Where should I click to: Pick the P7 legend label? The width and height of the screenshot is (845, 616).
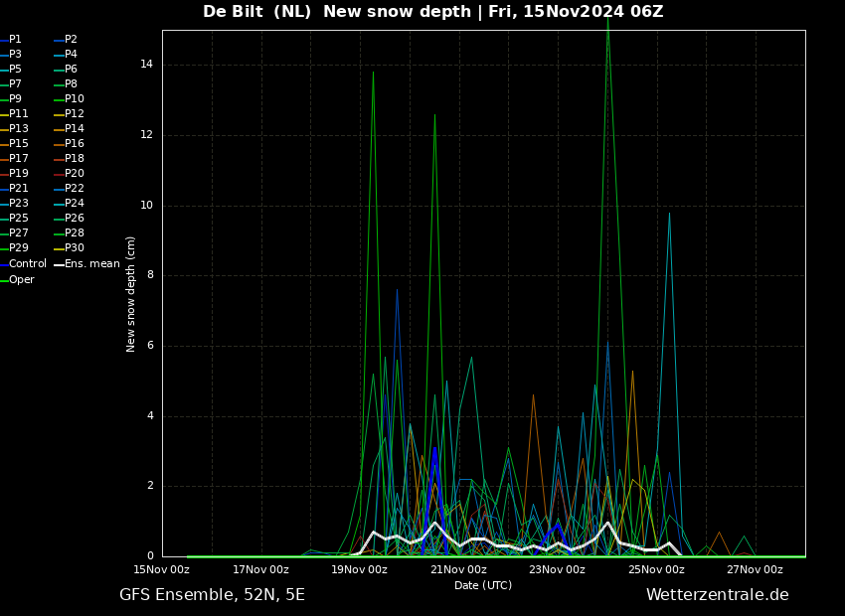click(15, 84)
